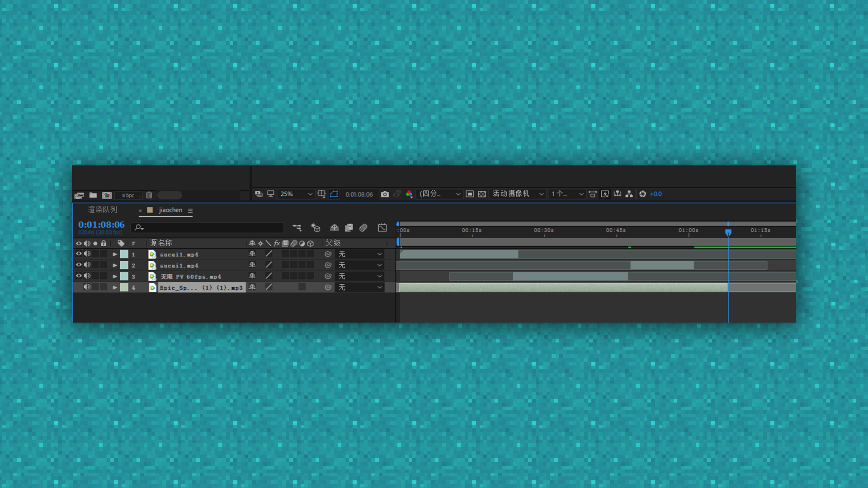Click the parent pick whip of layer 2
This screenshot has height=488, width=868.
(328, 265)
